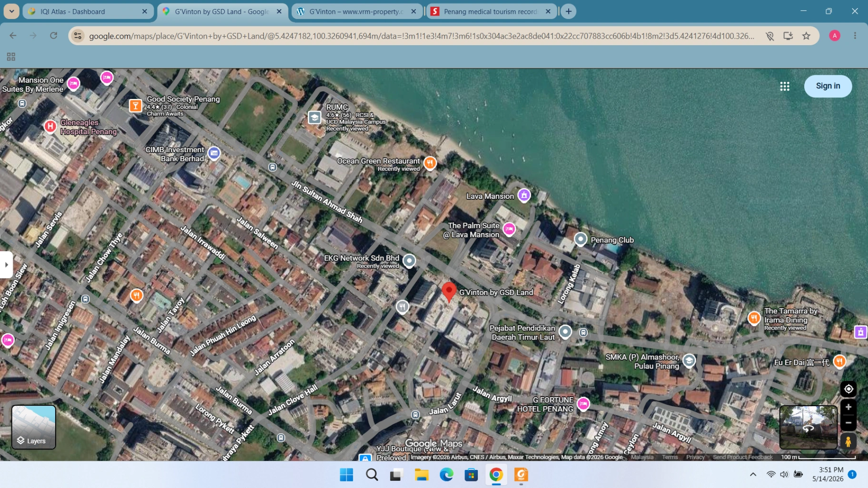Select the restaurant pin near Jalan Chow Thye
Screen dimensions: 868x488
point(137,295)
